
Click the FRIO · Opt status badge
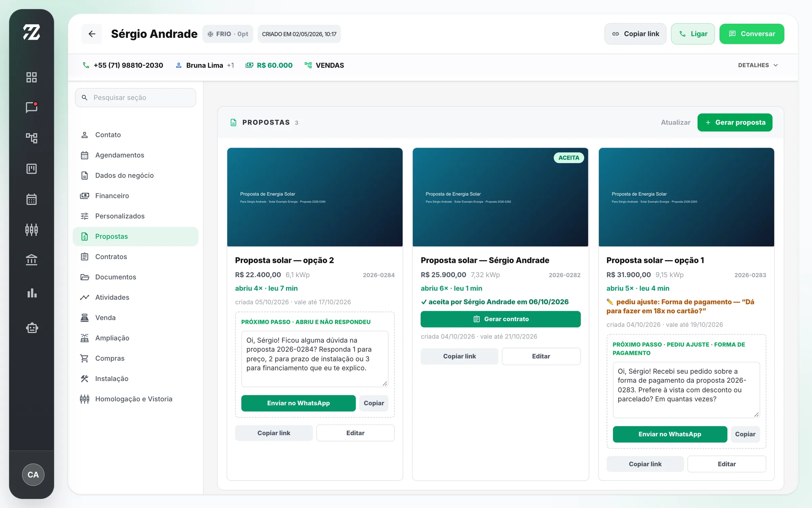[x=228, y=34]
